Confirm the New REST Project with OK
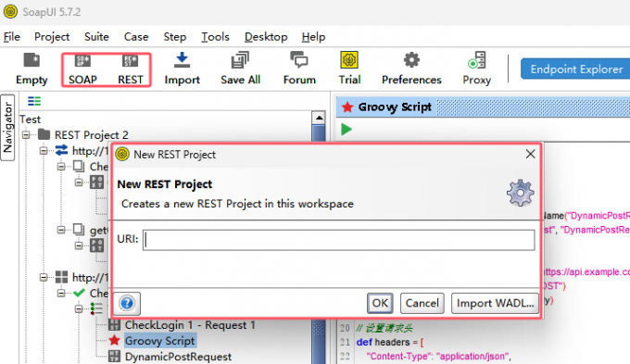Image resolution: width=630 pixels, height=364 pixels. click(x=380, y=303)
